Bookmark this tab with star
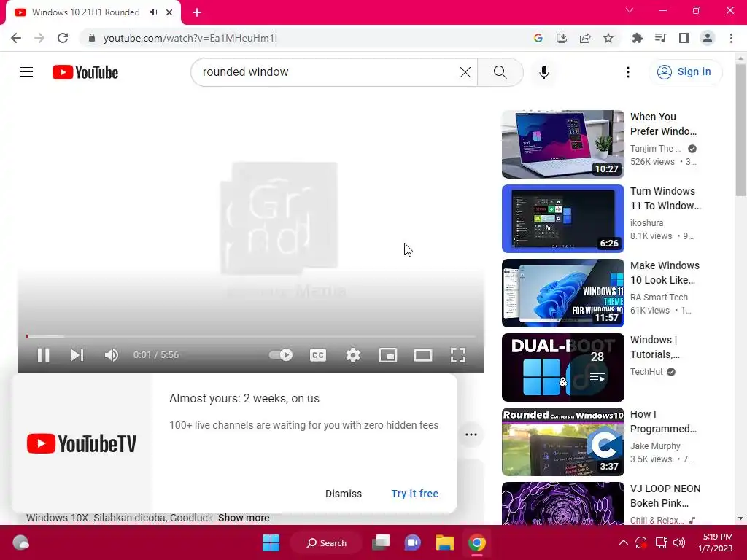Viewport: 747px width, 560px height. 608,38
